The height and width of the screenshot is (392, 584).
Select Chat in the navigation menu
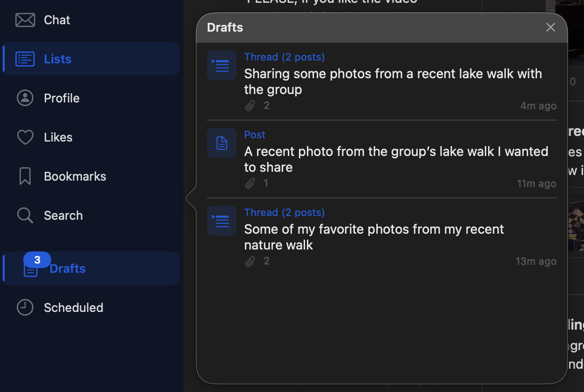[57, 20]
